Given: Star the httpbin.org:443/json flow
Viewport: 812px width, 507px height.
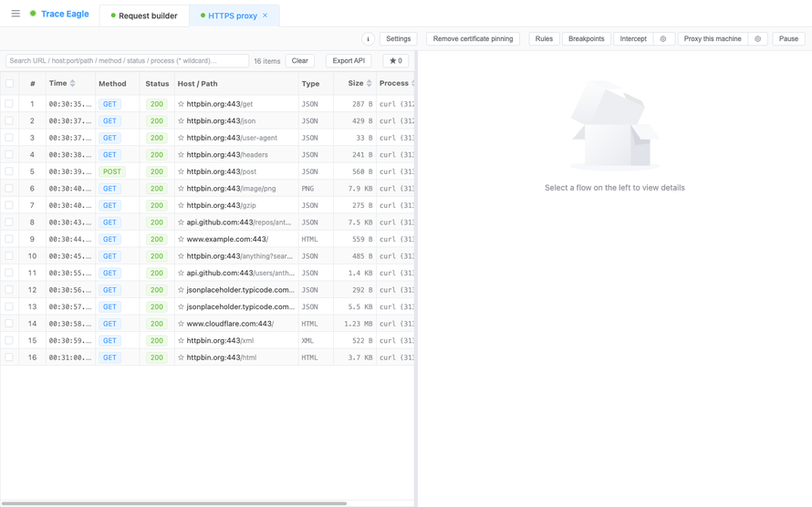Looking at the screenshot, I should point(181,121).
